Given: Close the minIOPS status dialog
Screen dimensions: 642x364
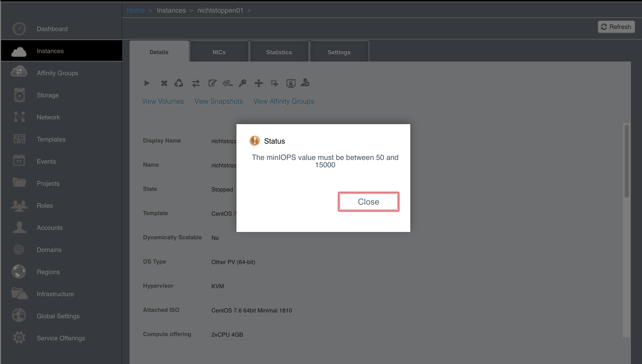Looking at the screenshot, I should 368,202.
